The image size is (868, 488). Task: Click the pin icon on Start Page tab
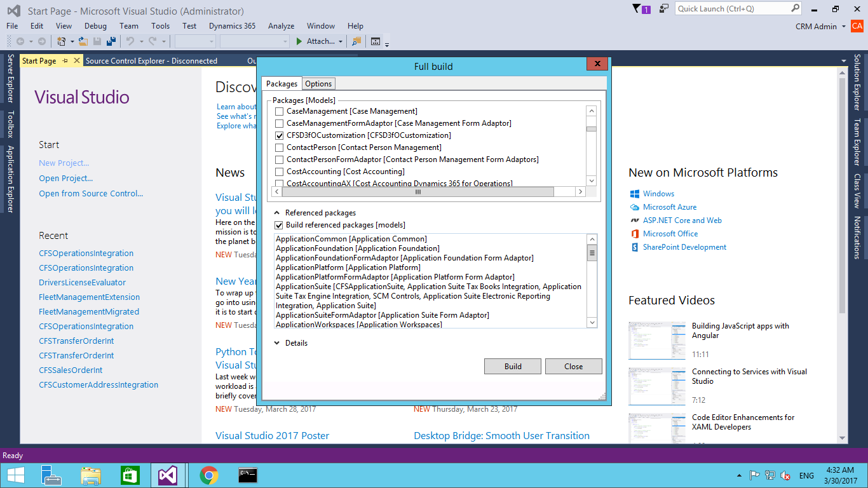65,61
